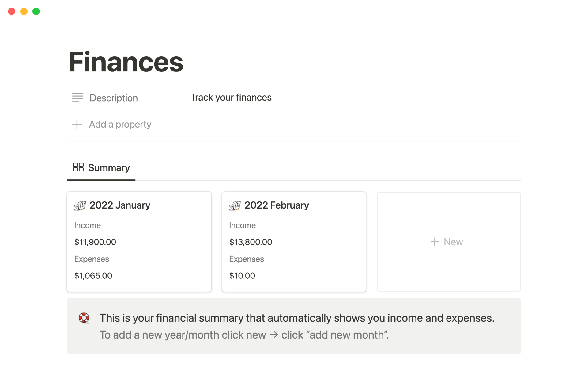This screenshot has height=368, width=588.
Task: Open the 2022 February card title
Action: (x=277, y=205)
